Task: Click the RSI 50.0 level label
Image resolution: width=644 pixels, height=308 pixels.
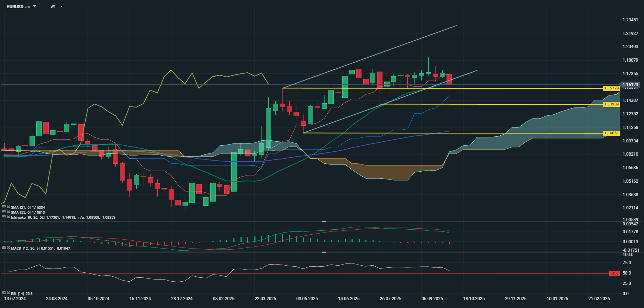Action: coord(614,273)
